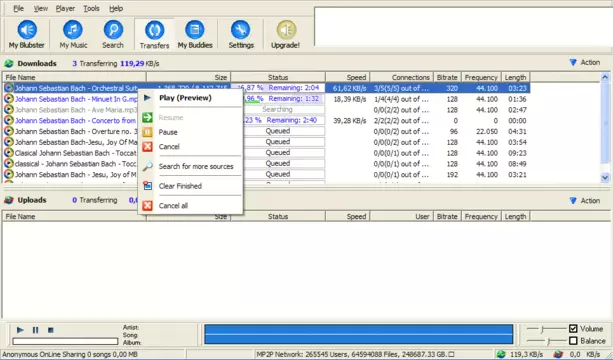The height and width of the screenshot is (360, 613).
Task: Open the My Buddies panel
Action: click(195, 34)
